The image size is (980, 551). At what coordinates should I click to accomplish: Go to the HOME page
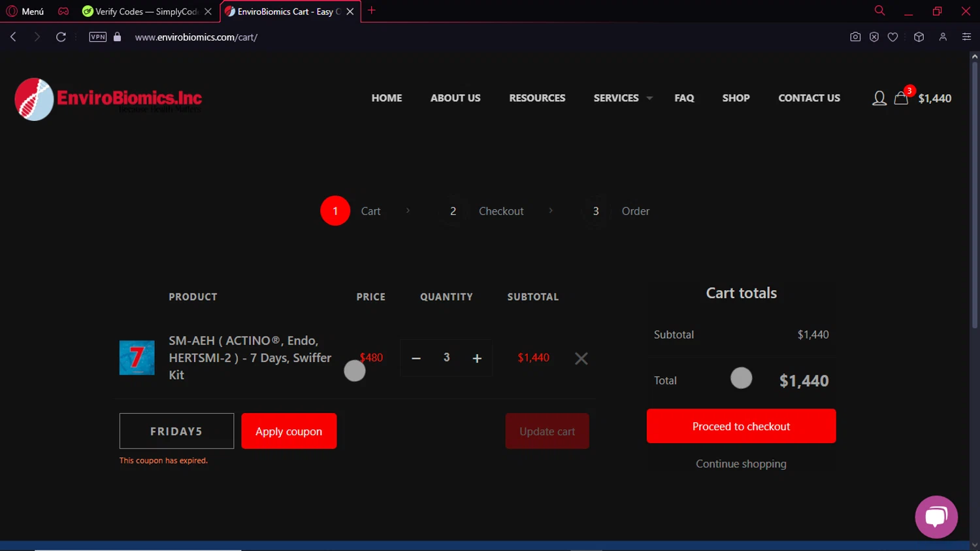(x=387, y=98)
